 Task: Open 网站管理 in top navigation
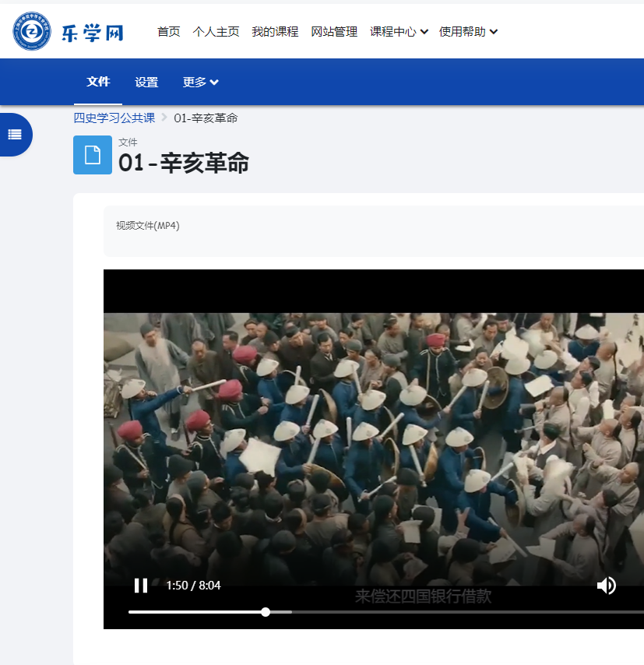[334, 32]
